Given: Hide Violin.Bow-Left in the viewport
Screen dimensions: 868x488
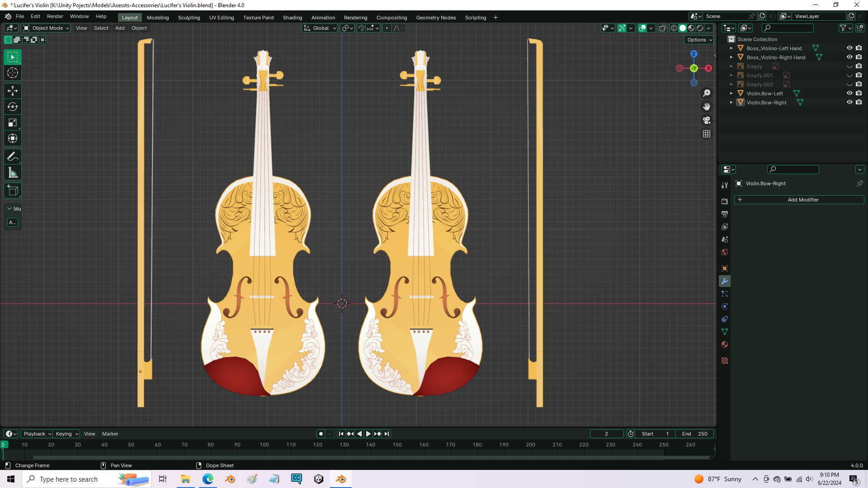Looking at the screenshot, I should (x=849, y=94).
